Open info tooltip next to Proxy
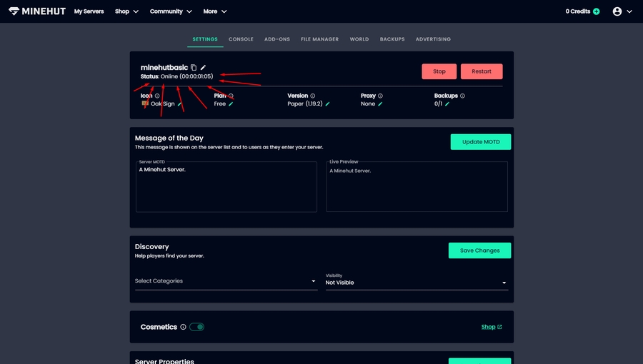 pos(380,96)
